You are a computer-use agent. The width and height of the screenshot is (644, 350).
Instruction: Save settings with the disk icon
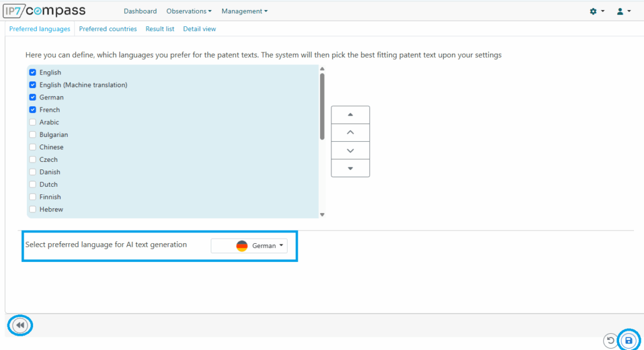(628, 340)
